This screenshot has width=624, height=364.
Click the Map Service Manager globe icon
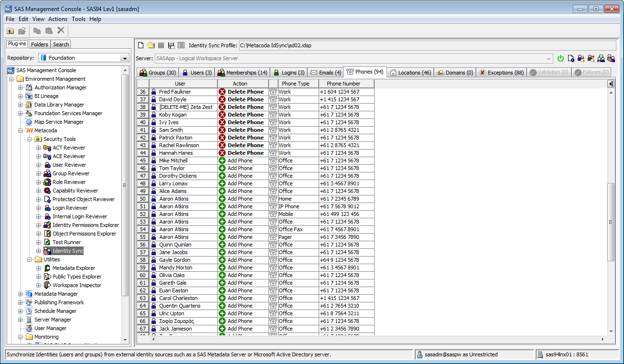(x=29, y=122)
